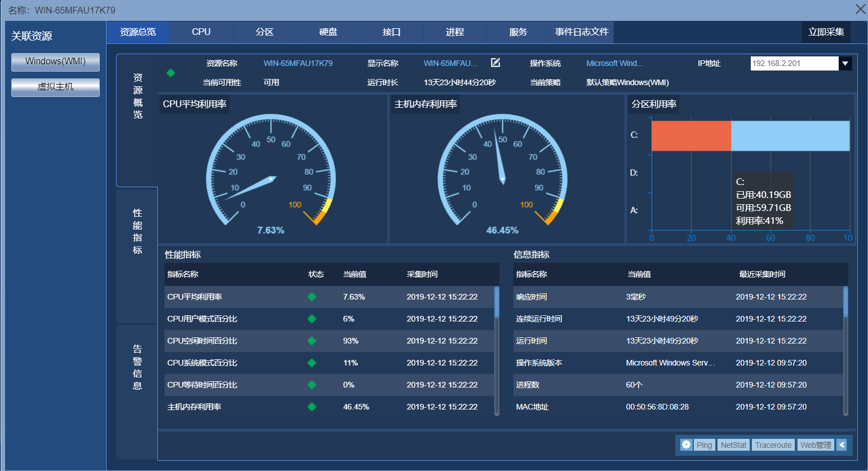Click the 46.45% memory gauge value
Viewport: 868px width, 471px height.
tap(502, 230)
